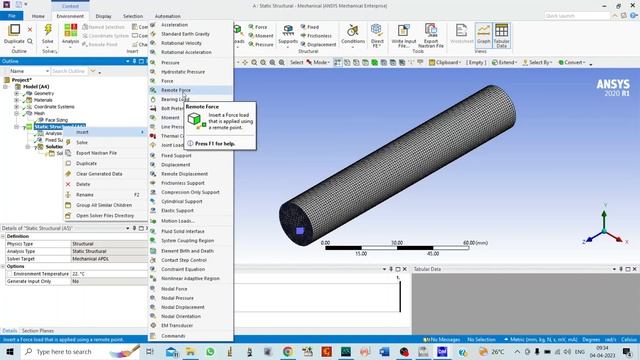This screenshot has height=360, width=640.
Task: Switch to the Home ribbon tab
Action: click(38, 16)
